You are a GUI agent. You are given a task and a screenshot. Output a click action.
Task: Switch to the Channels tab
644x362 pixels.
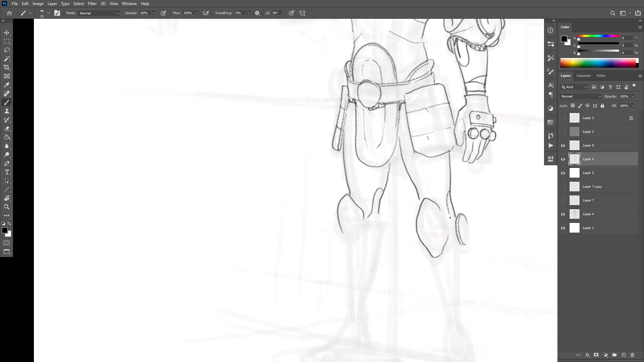pyautogui.click(x=583, y=76)
